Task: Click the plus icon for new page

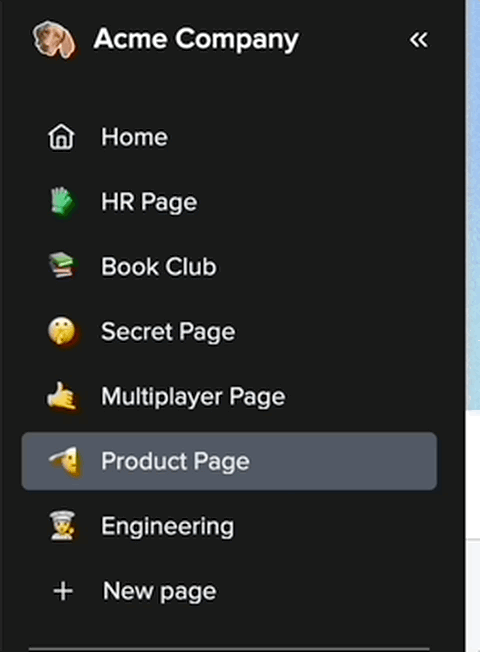Action: point(63,591)
